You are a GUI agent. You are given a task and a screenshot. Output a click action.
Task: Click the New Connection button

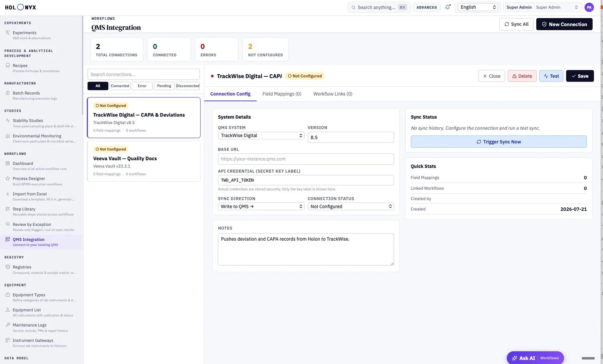point(564,24)
